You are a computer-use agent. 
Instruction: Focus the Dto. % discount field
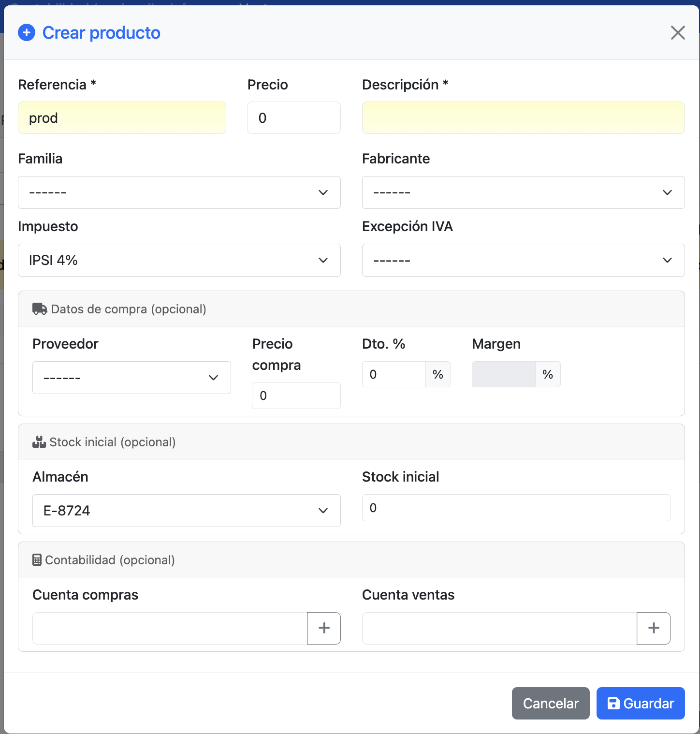(394, 374)
